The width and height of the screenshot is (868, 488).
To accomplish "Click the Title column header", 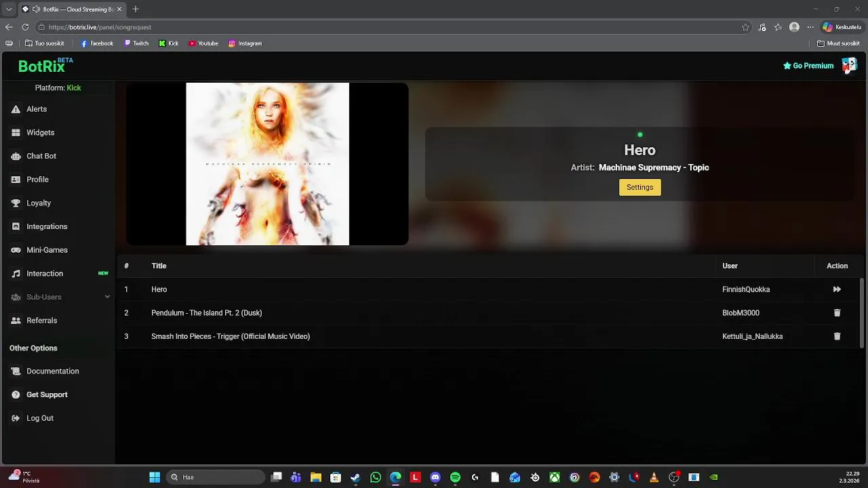I will point(159,266).
